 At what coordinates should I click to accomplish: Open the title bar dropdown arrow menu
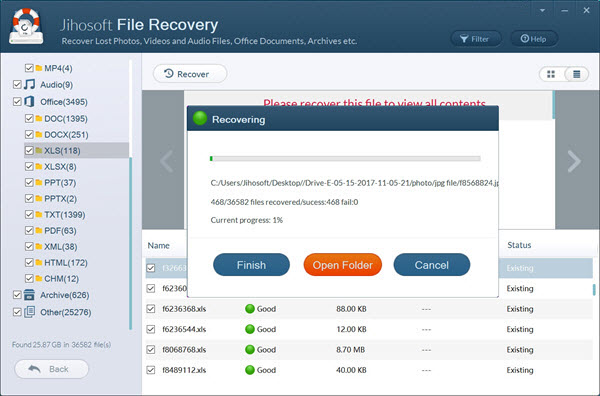click(x=542, y=11)
